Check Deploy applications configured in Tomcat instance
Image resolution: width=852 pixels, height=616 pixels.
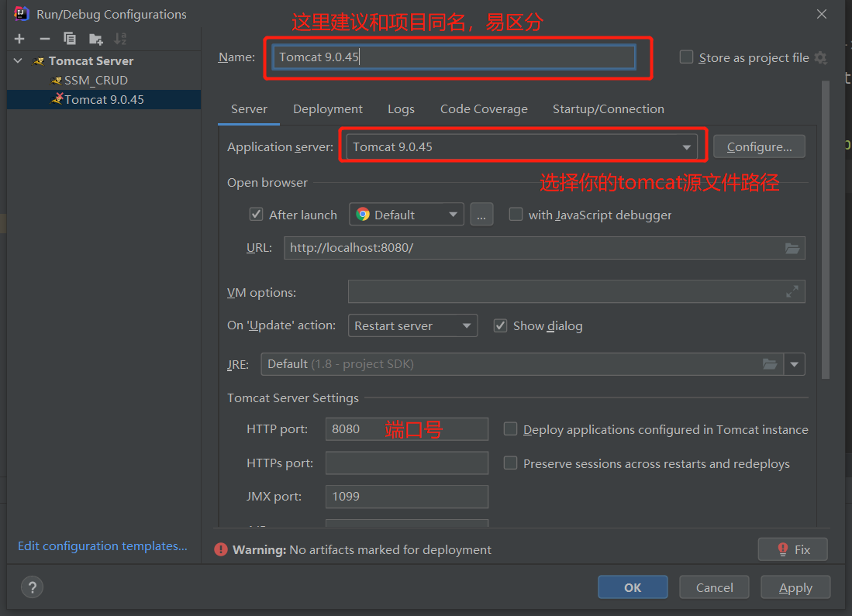point(510,429)
